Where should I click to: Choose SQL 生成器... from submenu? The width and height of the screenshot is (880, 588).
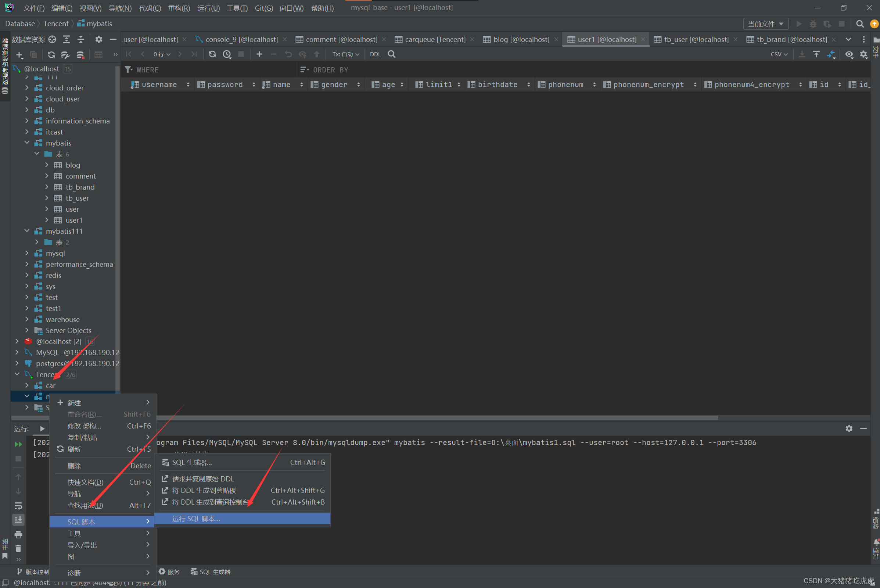(x=242, y=462)
